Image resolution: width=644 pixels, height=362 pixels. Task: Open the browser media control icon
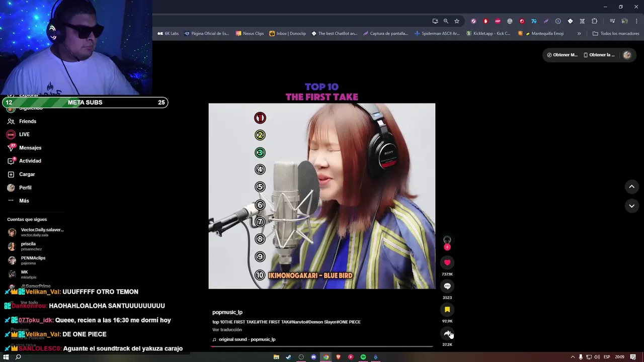pyautogui.click(x=612, y=21)
